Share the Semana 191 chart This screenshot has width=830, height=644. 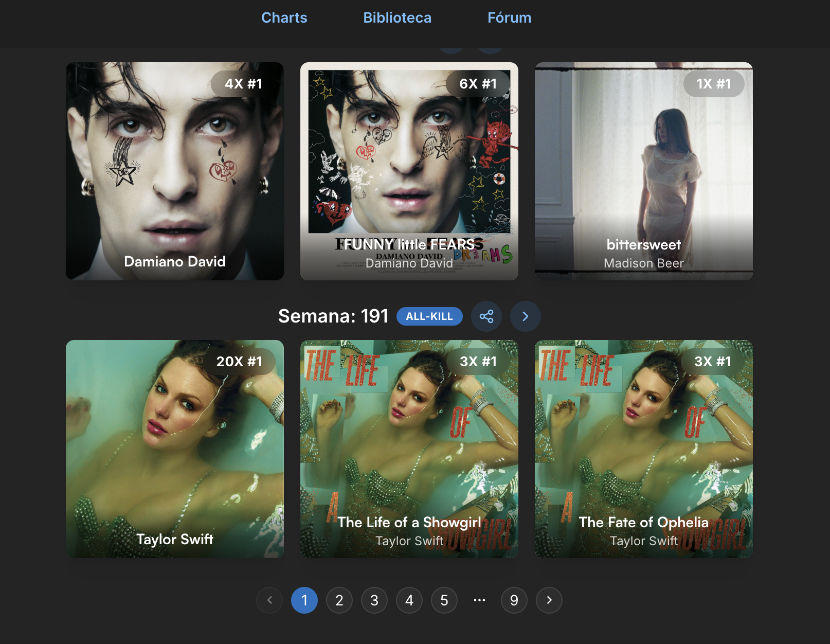pyautogui.click(x=486, y=316)
